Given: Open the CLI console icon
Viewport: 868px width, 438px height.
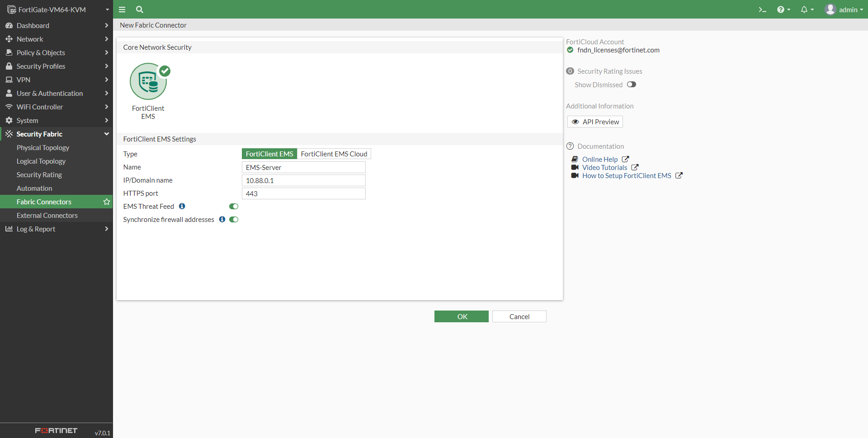Looking at the screenshot, I should coord(762,9).
